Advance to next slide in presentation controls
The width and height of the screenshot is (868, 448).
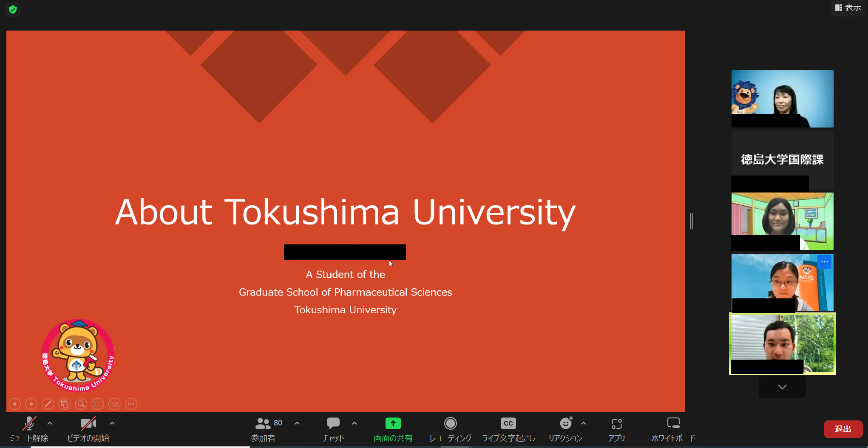31,404
